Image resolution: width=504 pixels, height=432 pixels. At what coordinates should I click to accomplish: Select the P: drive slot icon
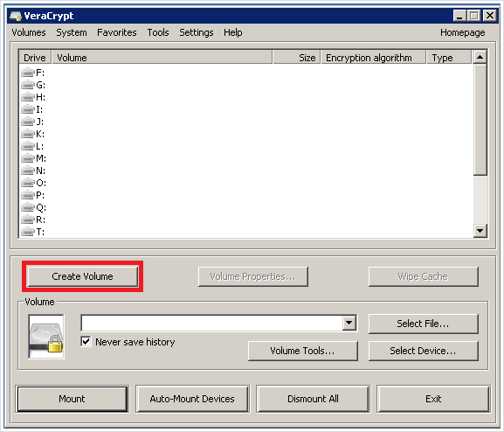[x=28, y=195]
